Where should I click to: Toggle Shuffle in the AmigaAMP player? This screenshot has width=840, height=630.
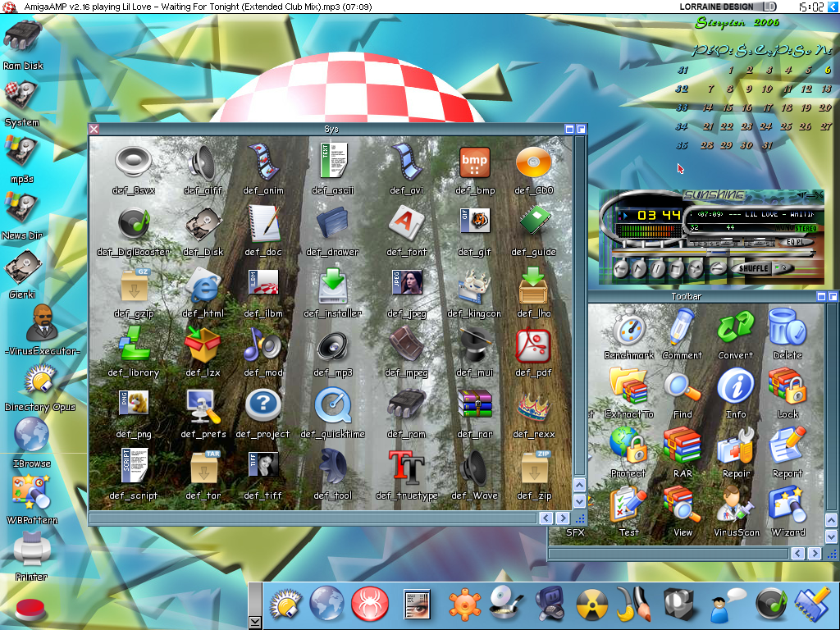click(753, 268)
